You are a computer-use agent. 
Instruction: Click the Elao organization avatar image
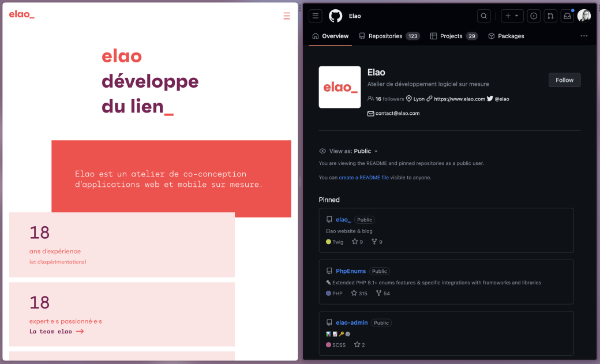pyautogui.click(x=340, y=87)
